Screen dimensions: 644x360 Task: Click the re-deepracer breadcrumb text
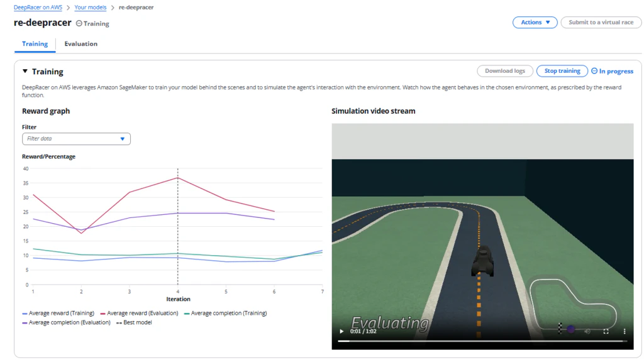pyautogui.click(x=136, y=8)
